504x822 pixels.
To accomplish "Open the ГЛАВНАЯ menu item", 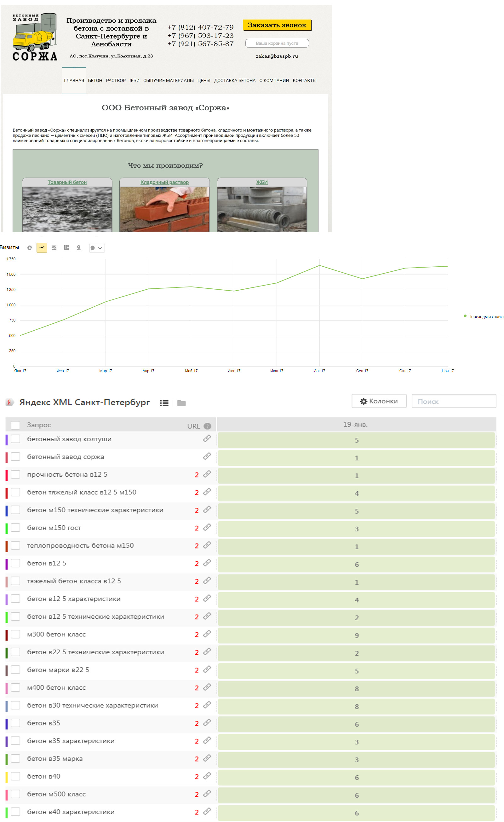I will [74, 80].
